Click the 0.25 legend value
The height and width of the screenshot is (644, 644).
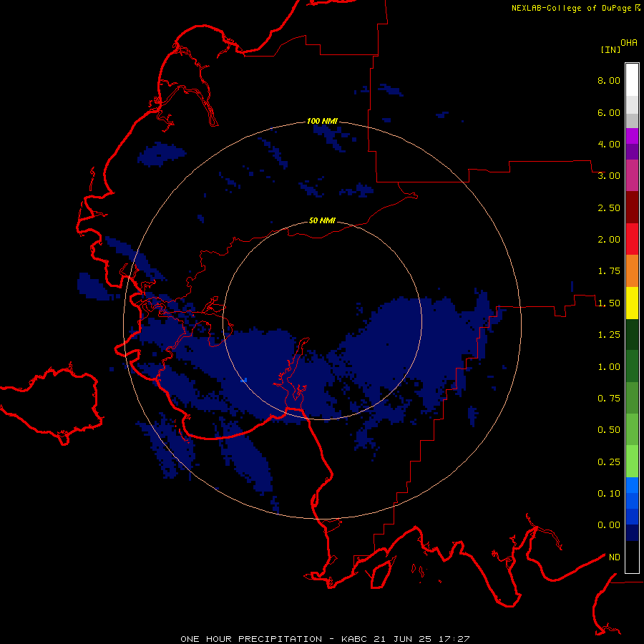click(x=609, y=462)
